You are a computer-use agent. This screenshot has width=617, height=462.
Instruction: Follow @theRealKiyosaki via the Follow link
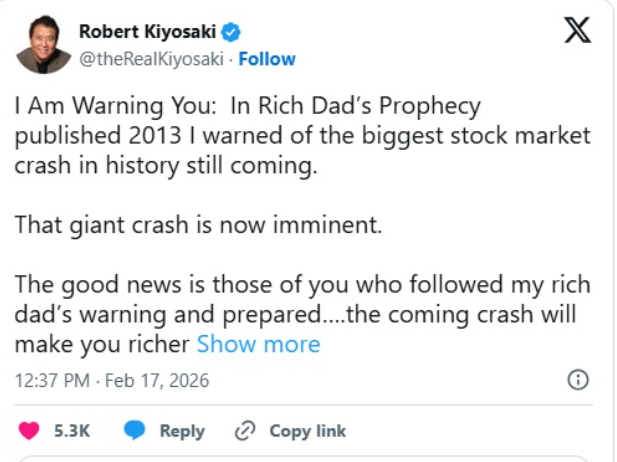[x=267, y=59]
